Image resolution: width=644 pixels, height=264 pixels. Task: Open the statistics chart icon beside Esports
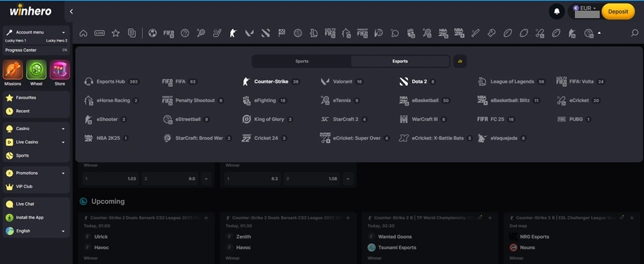(x=460, y=61)
